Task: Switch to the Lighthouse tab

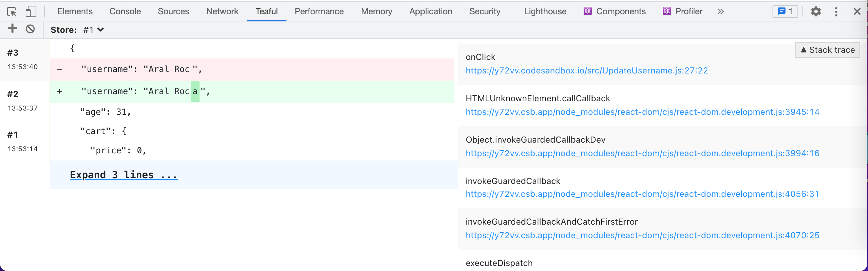Action: click(x=545, y=11)
